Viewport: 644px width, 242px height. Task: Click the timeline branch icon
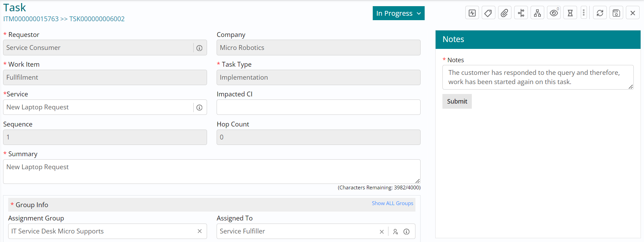click(x=521, y=13)
